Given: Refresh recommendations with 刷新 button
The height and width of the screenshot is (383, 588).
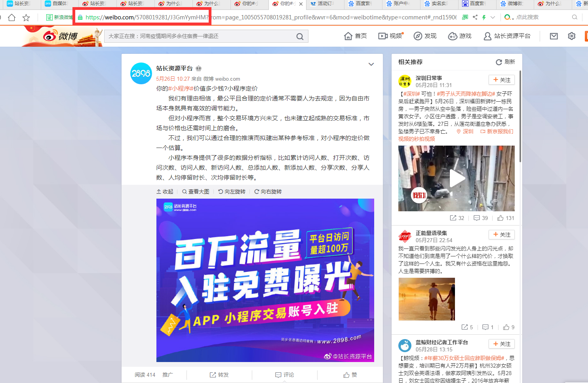Looking at the screenshot, I should pos(505,62).
